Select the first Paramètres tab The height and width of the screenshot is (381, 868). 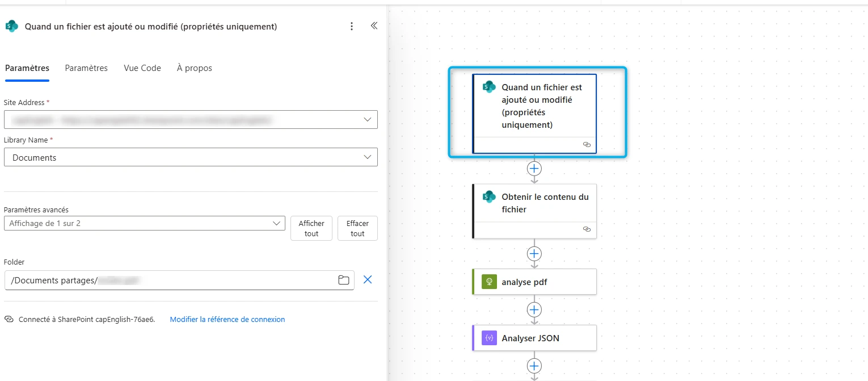[27, 68]
